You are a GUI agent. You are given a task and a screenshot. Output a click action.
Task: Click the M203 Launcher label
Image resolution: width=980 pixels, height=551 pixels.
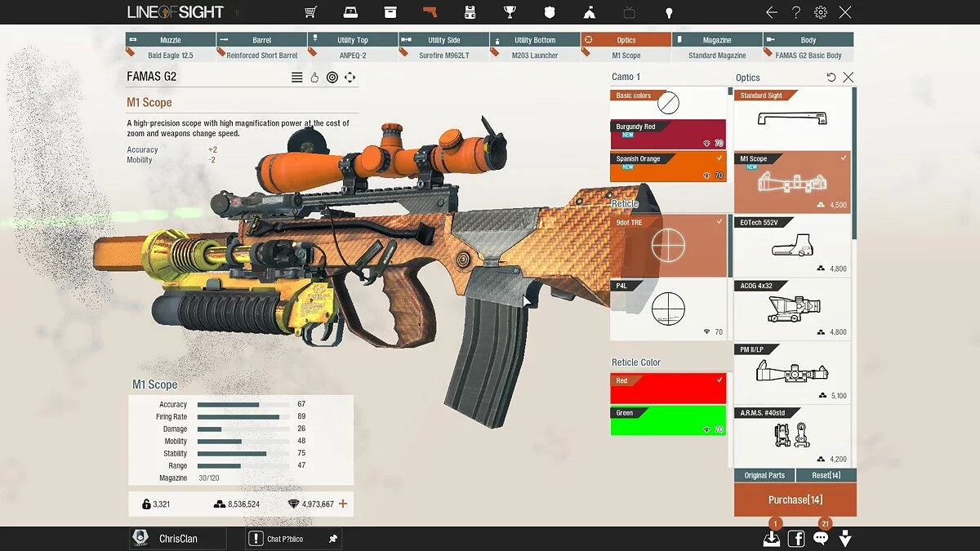coord(535,56)
